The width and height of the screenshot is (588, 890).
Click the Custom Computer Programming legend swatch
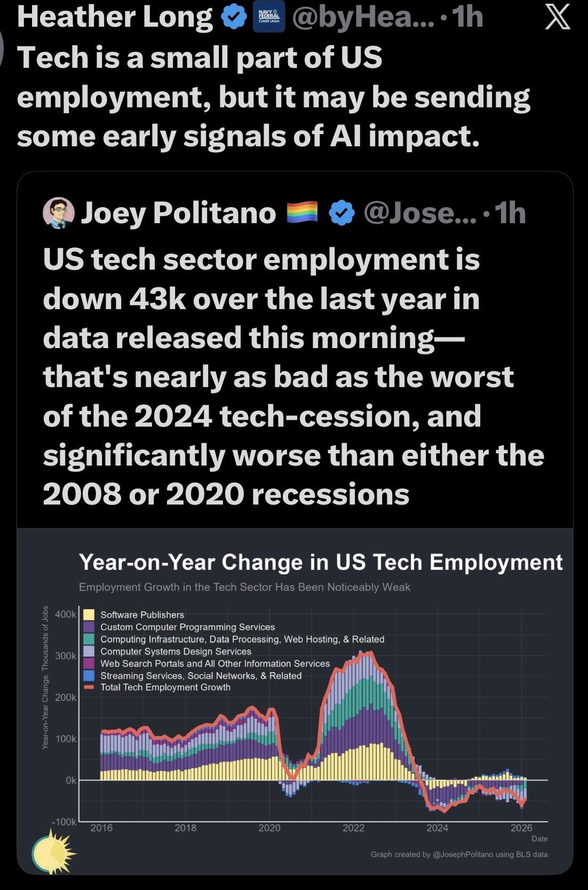point(89,627)
